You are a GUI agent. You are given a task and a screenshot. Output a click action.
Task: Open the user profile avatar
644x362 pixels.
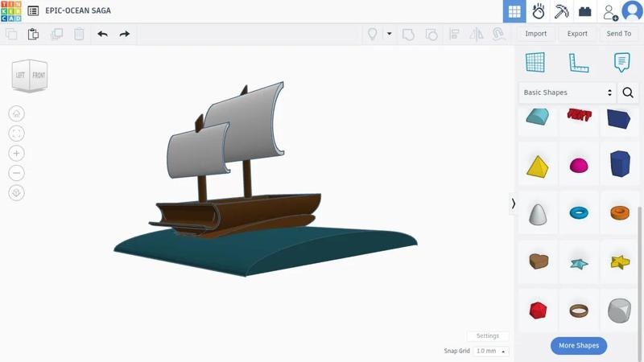click(x=632, y=10)
